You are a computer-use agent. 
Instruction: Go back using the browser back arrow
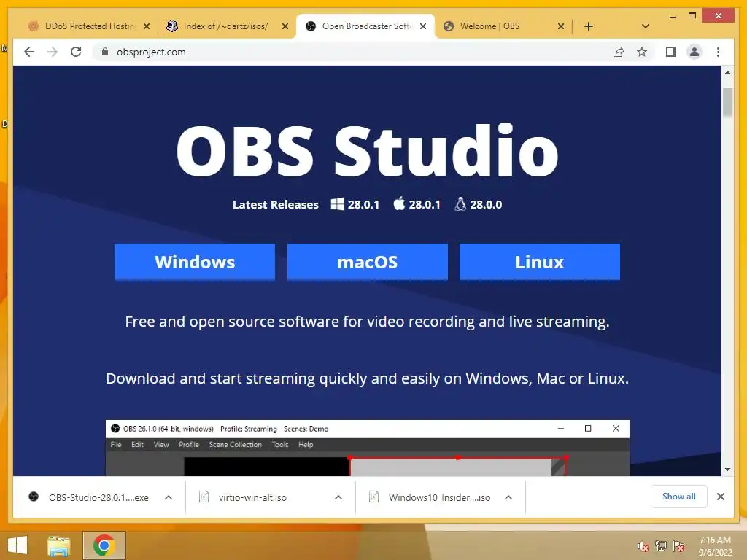tap(29, 52)
